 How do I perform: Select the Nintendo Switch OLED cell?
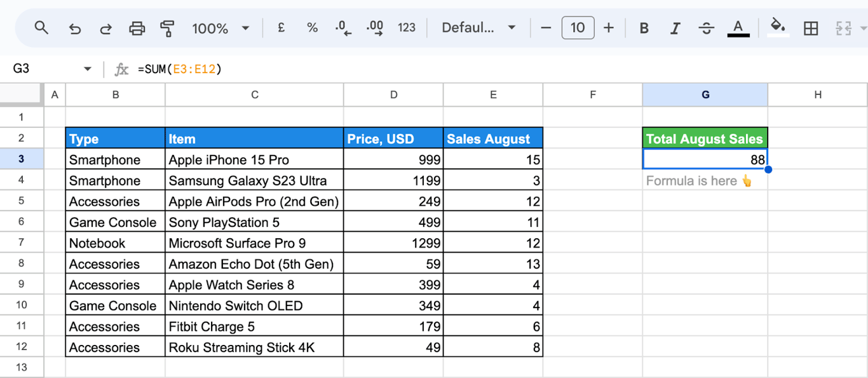coord(254,306)
